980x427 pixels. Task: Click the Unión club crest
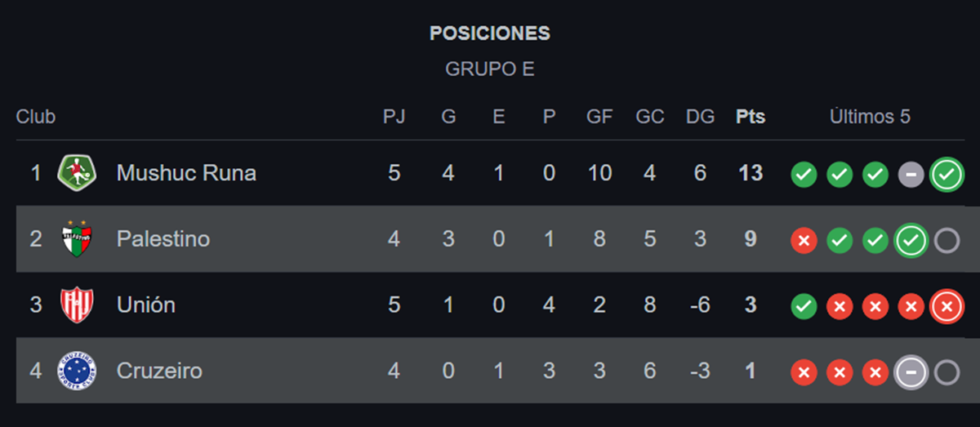pos(77,305)
